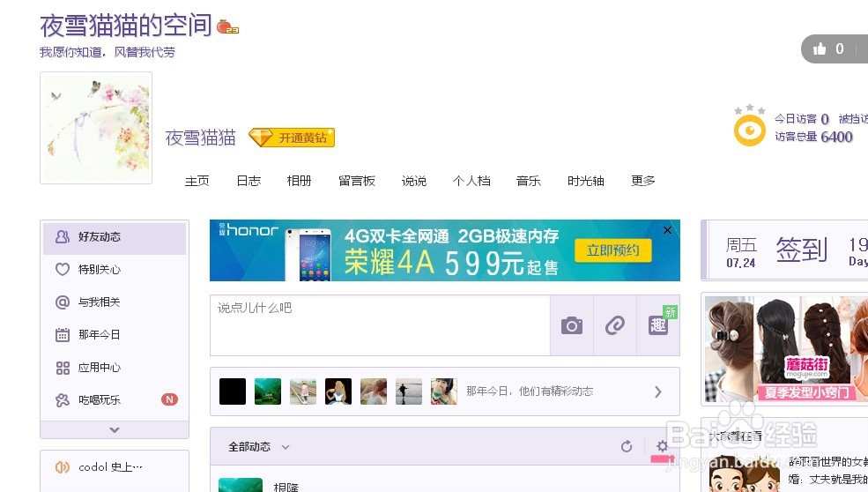Click the red N badge
The height and width of the screenshot is (492, 868).
[x=169, y=399]
